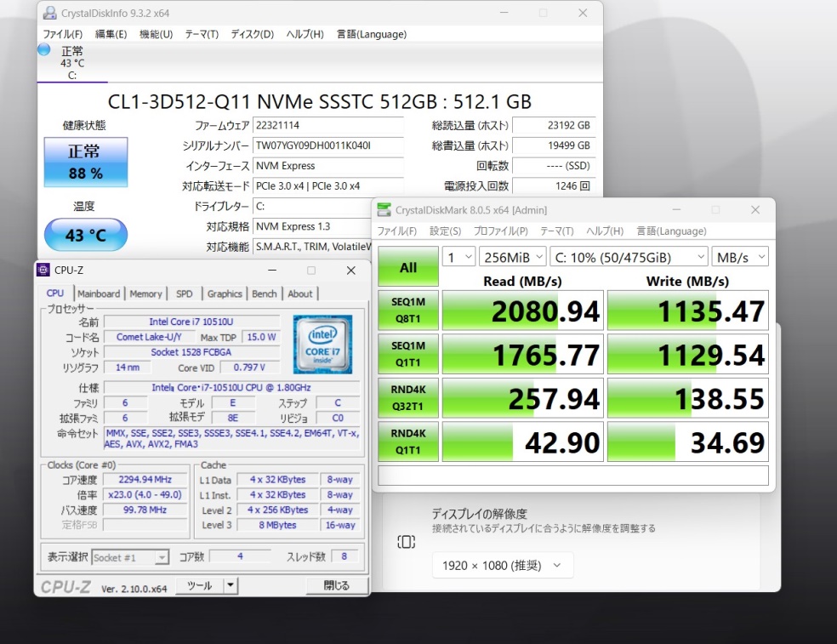Open the ヘルプ(H) menu in CrystalDiskMark
This screenshot has width=837, height=644.
tap(605, 231)
